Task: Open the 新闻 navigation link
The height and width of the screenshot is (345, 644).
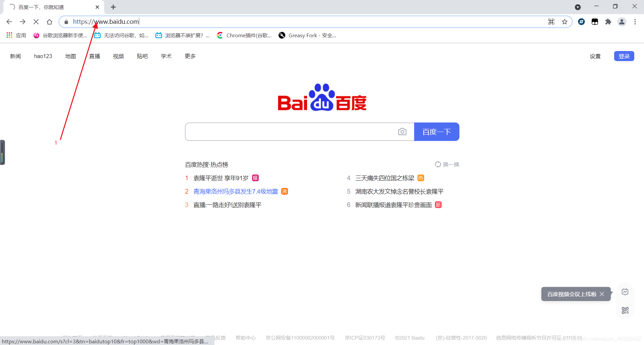Action: point(15,56)
